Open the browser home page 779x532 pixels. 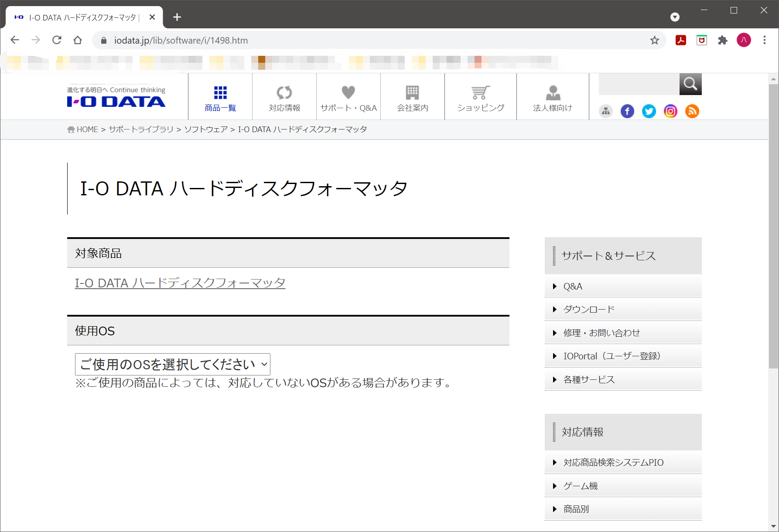[x=78, y=40]
